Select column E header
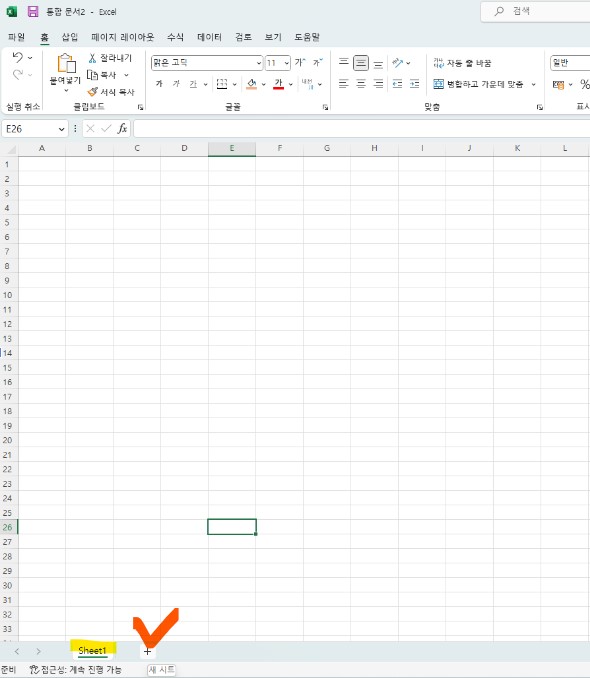The width and height of the screenshot is (590, 678). pos(232,148)
